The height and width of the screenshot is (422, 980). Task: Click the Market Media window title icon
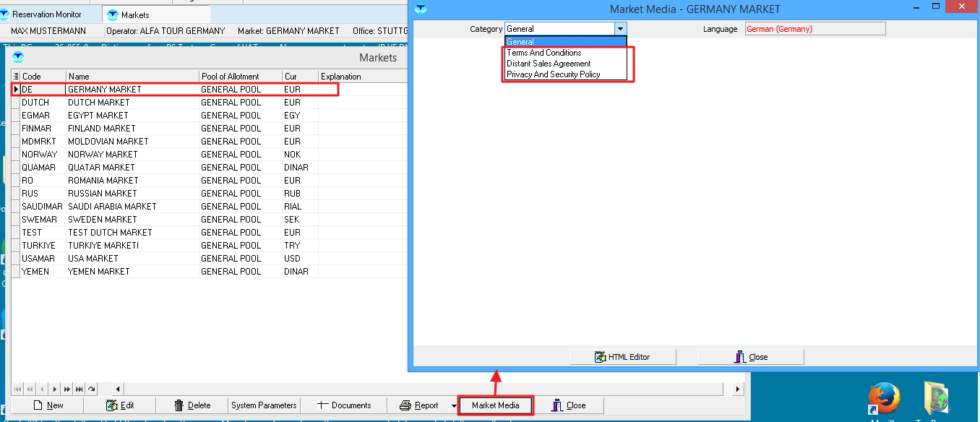[421, 9]
